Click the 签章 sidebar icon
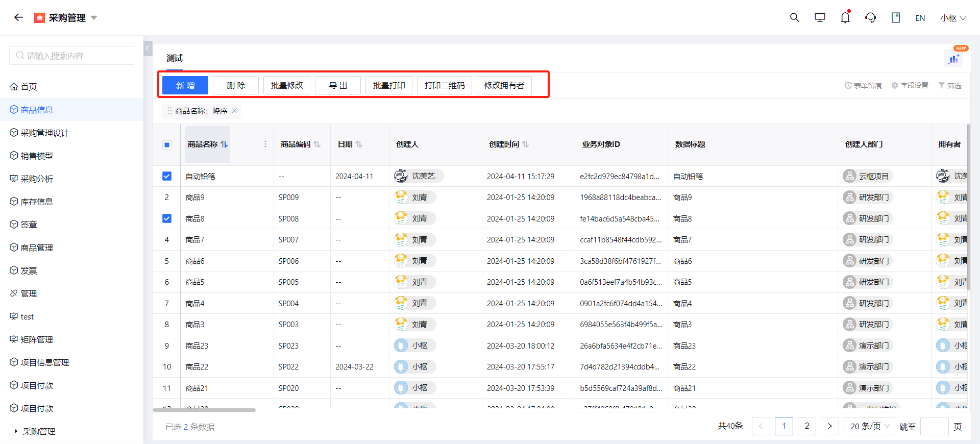Screen dimensions: 980x444 pos(14,224)
